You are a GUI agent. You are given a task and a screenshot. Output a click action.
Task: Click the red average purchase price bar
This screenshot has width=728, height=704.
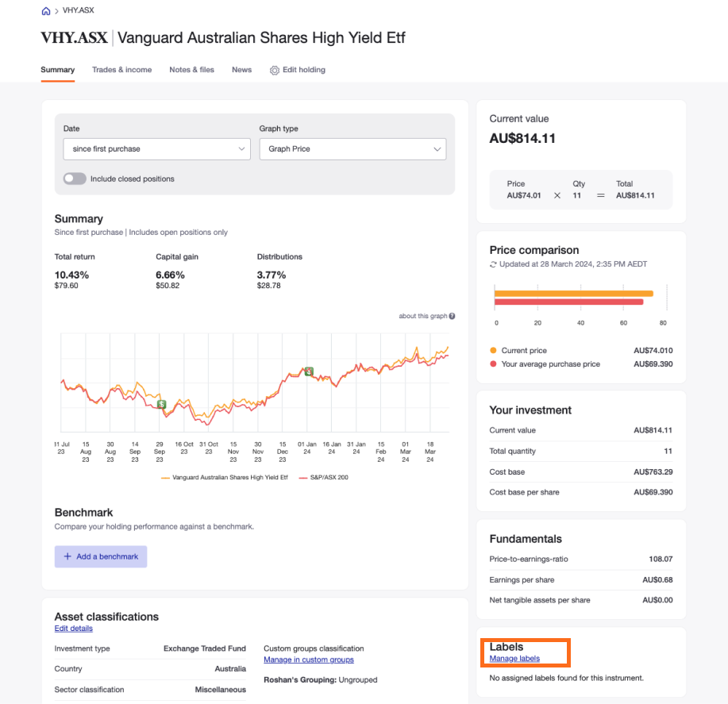point(568,302)
